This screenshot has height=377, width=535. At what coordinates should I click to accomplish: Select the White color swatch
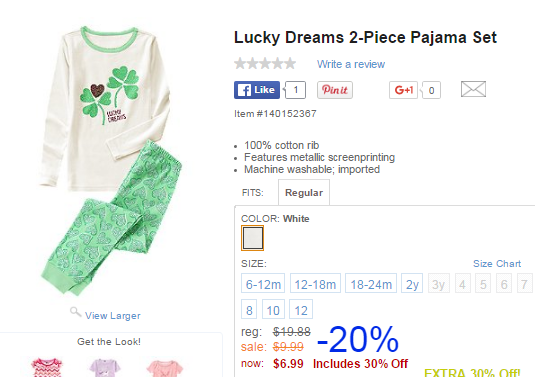[x=252, y=238]
